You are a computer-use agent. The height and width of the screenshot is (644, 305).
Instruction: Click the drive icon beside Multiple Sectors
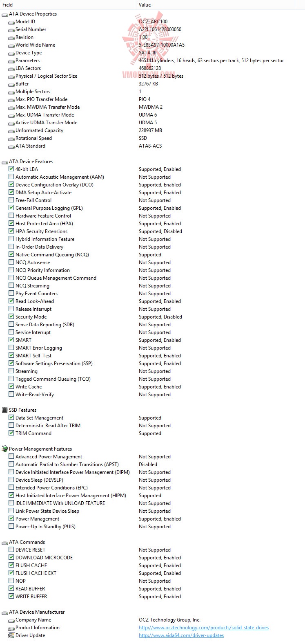tap(11, 92)
